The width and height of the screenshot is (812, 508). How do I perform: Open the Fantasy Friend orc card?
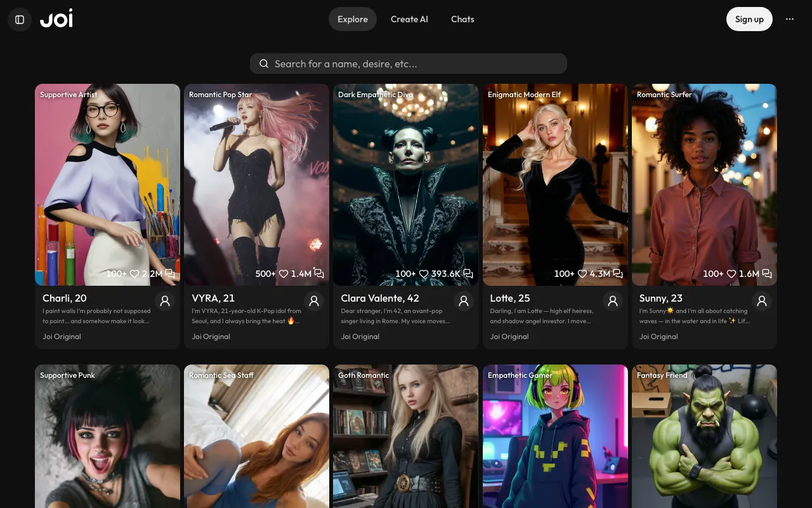(704, 436)
